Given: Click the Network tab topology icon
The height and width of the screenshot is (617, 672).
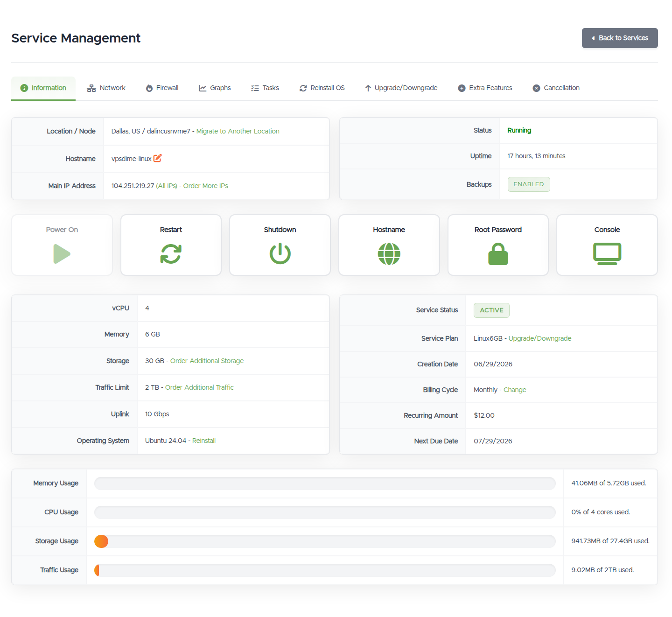Looking at the screenshot, I should click(91, 88).
